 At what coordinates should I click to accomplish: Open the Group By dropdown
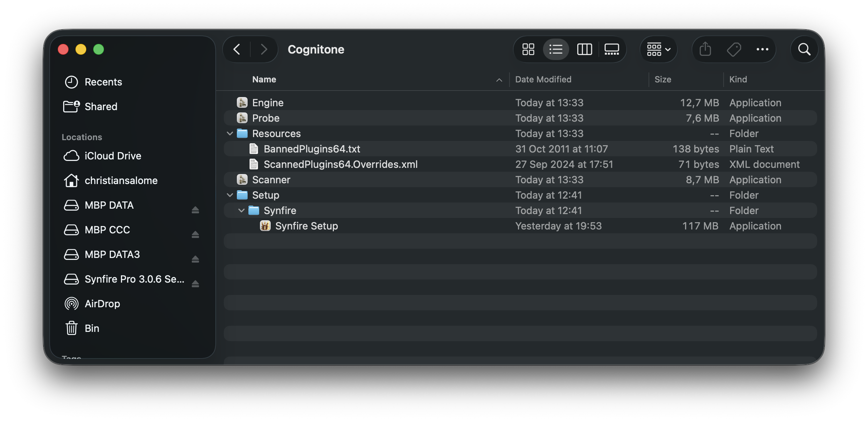click(x=659, y=49)
